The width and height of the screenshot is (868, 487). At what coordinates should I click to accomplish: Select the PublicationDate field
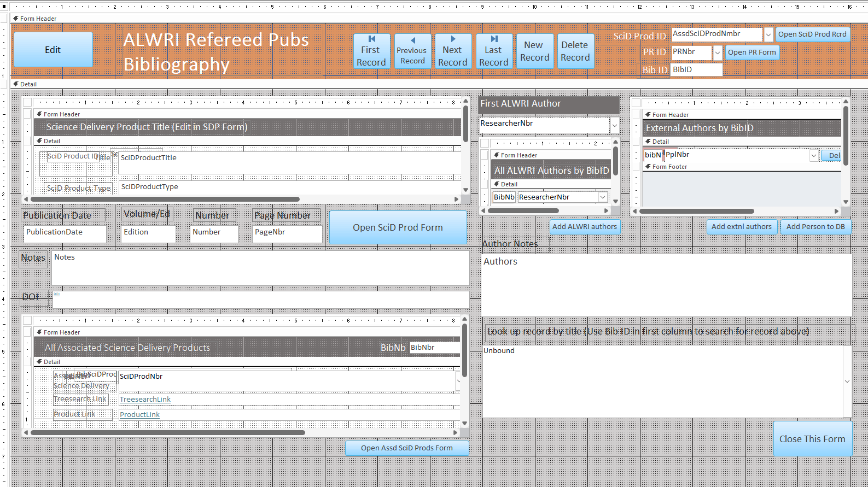click(65, 234)
